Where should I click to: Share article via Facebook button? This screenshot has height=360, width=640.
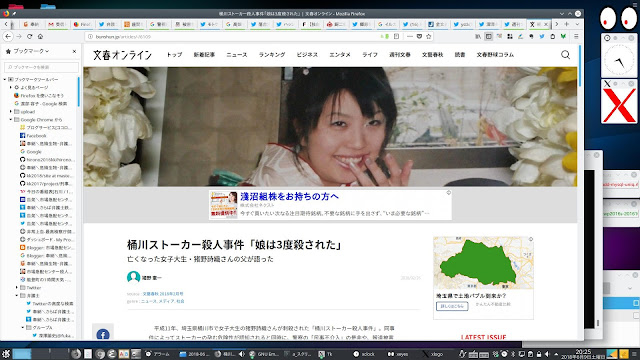tap(103, 335)
